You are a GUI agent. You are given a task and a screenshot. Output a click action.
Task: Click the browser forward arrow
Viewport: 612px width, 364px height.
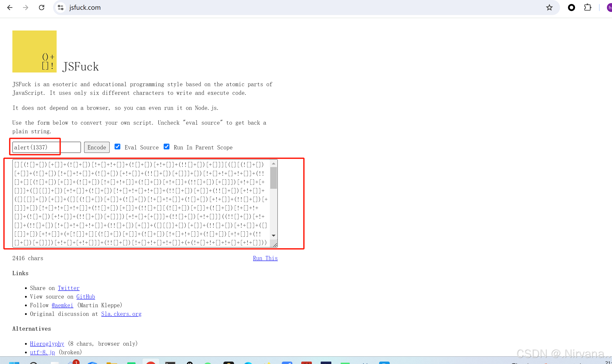[25, 8]
